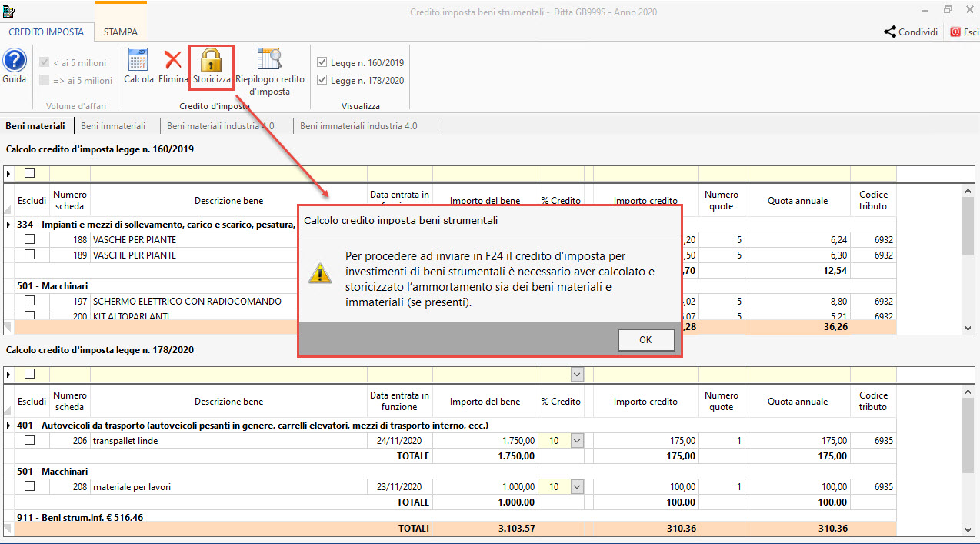Image resolution: width=980 pixels, height=544 pixels.
Task: Check Escludi for SCHERMO ELETTRICO row
Action: (x=30, y=301)
